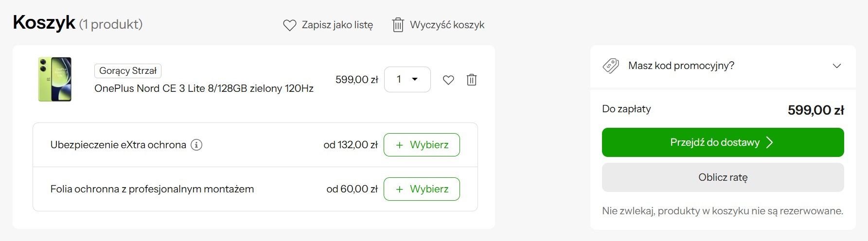Click the Oblicz ratę button
Image resolution: width=868 pixels, height=241 pixels.
pos(723,177)
